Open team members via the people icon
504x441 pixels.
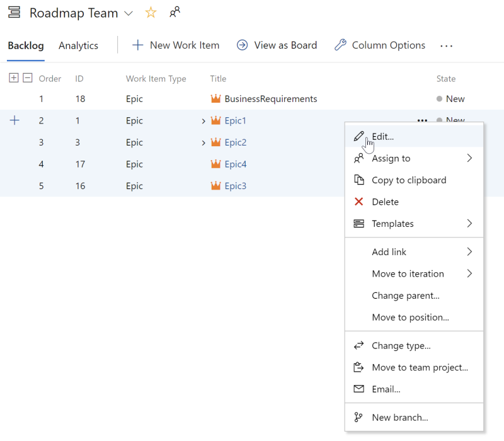tap(175, 11)
